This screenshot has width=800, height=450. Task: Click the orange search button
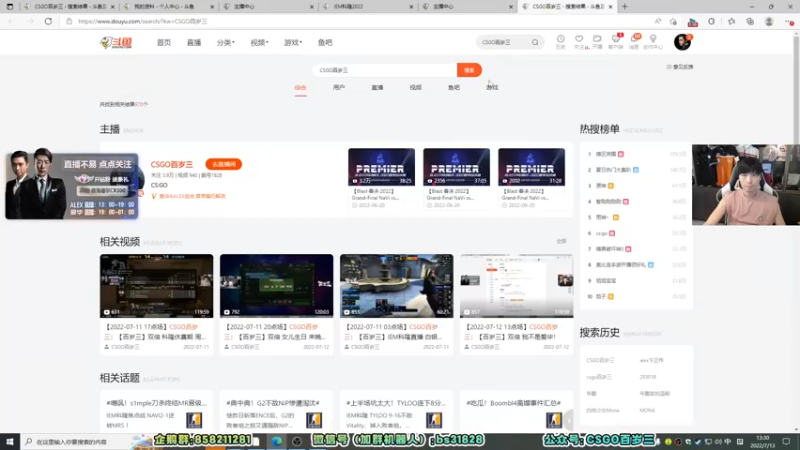pos(469,70)
